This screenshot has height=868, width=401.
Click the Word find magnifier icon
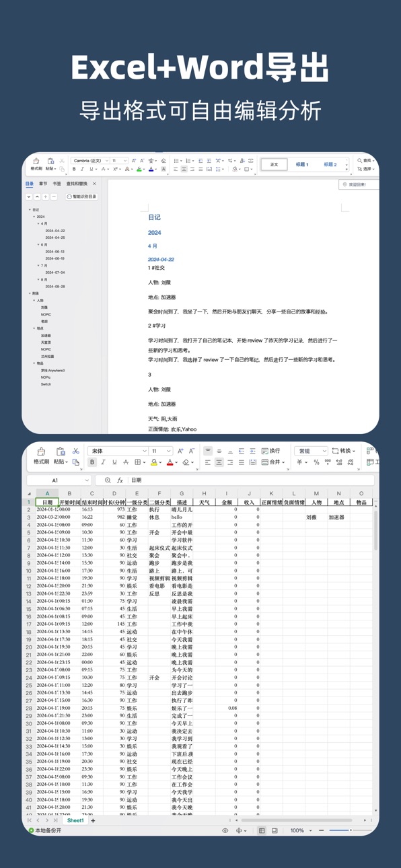pos(360,161)
